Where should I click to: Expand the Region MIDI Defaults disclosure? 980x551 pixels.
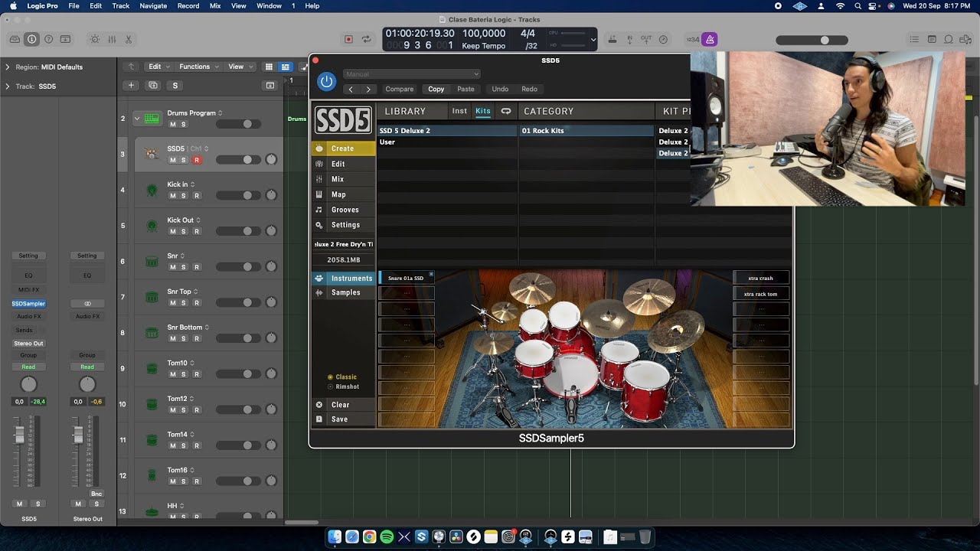pyautogui.click(x=8, y=67)
